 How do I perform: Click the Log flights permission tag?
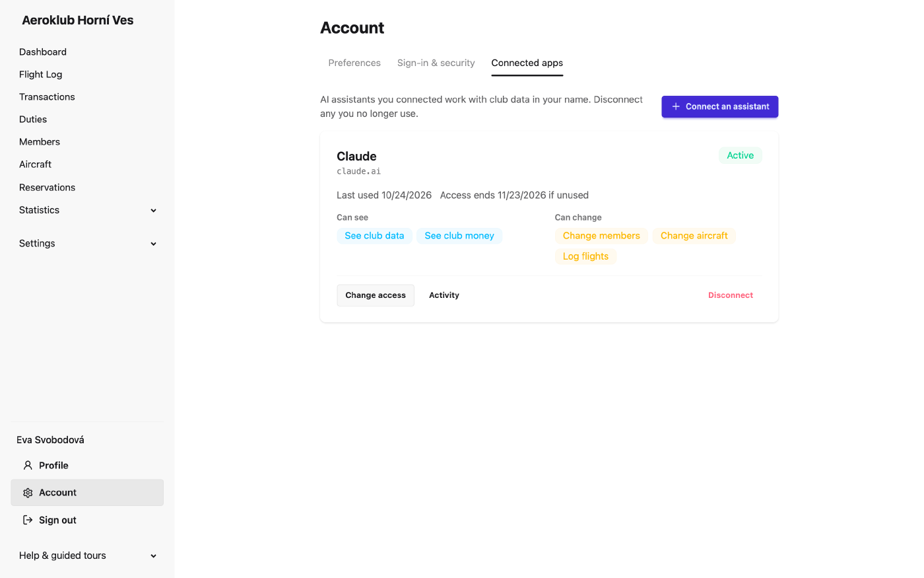click(585, 256)
